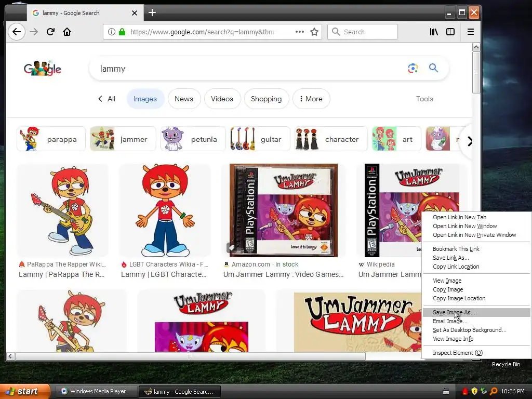The width and height of the screenshot is (532, 399).
Task: Click the green secure padlock icon
Action: 122,32
